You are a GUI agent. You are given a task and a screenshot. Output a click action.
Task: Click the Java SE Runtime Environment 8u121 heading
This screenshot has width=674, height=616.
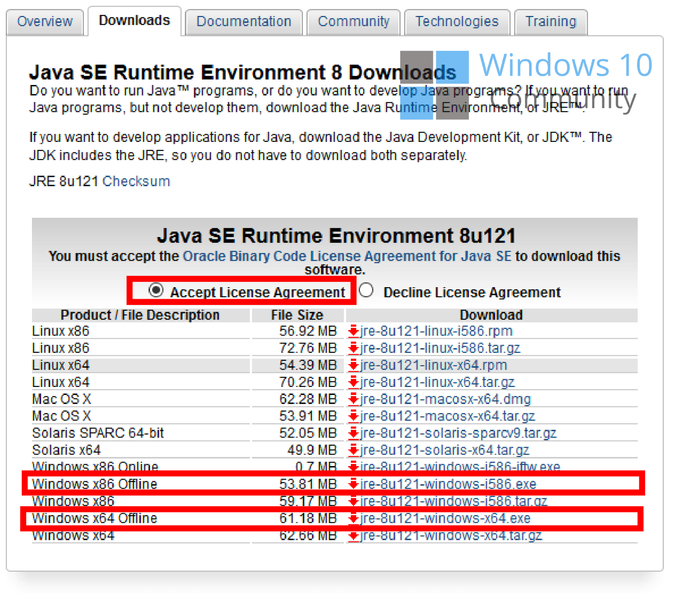point(336,236)
